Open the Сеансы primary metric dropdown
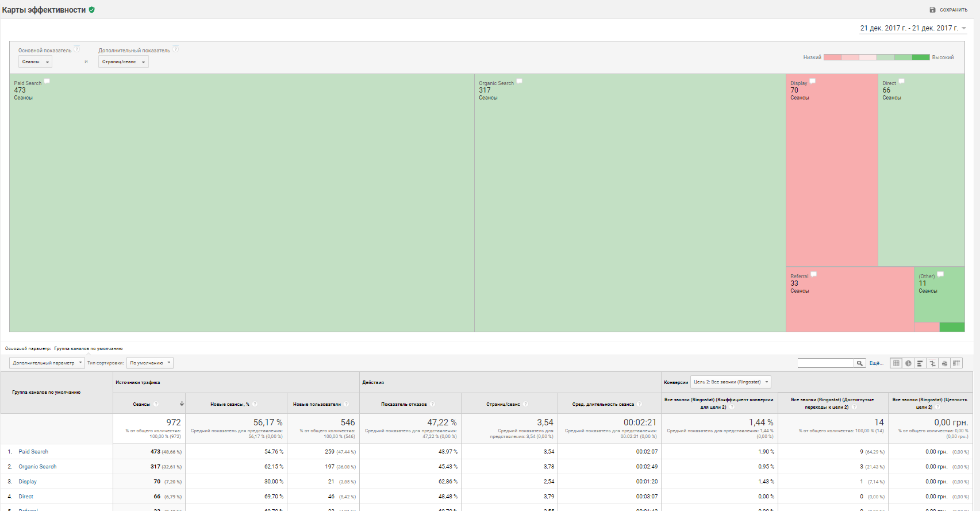Screen dimensions: 980x511 [x=35, y=62]
